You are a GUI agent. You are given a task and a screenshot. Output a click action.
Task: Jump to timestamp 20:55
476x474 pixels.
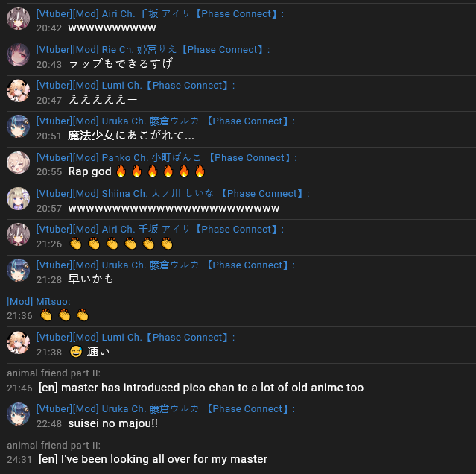tap(49, 172)
